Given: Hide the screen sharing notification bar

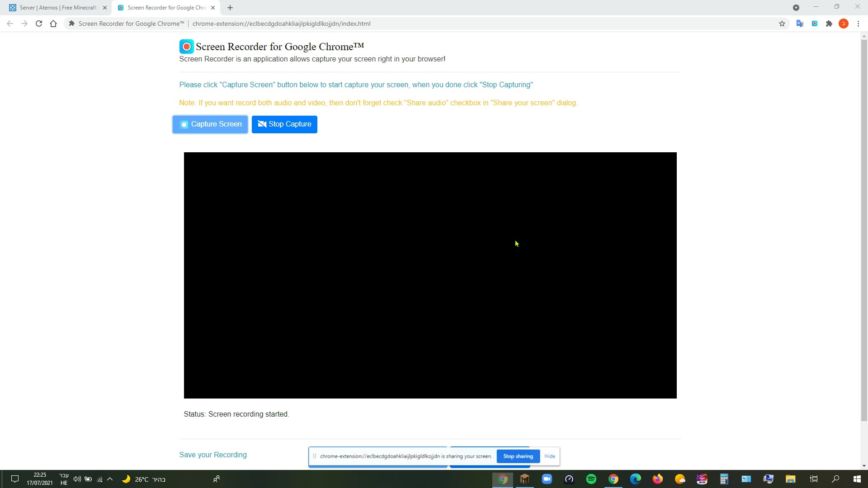Looking at the screenshot, I should pos(550,456).
